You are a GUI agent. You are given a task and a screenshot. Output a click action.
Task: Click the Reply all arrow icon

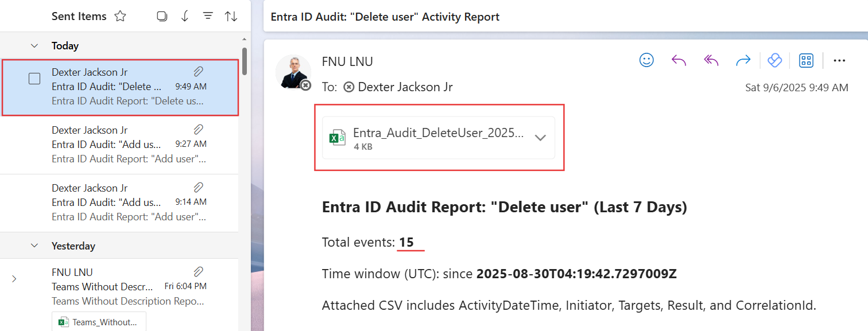point(711,60)
